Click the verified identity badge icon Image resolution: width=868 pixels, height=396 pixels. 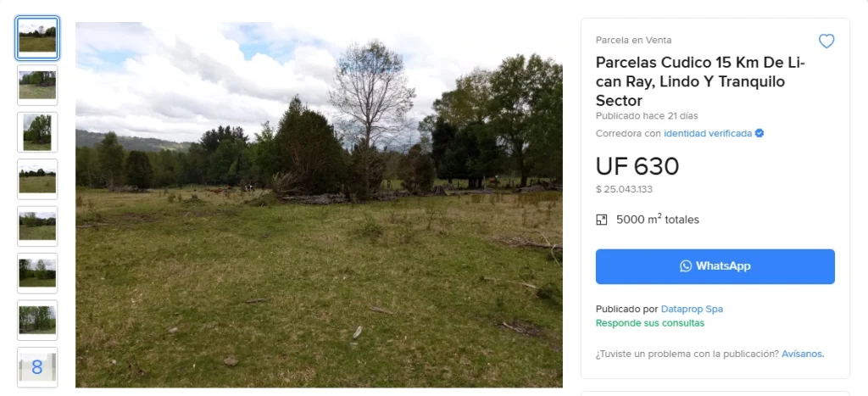click(759, 133)
